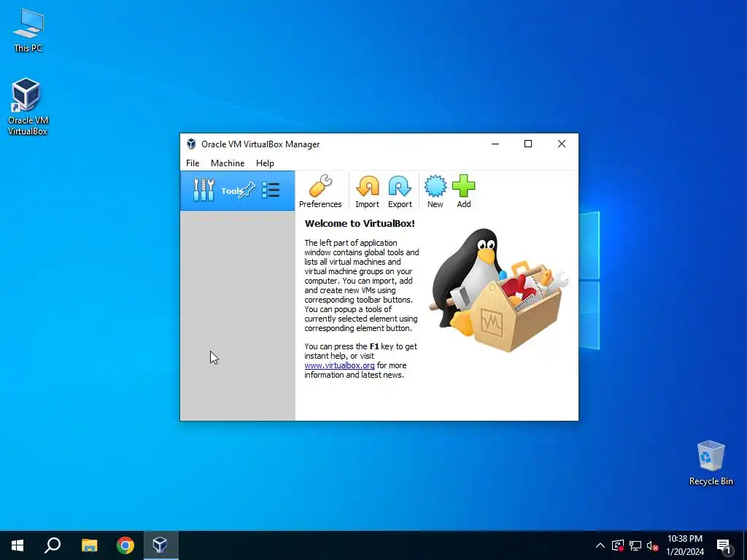
Task: Click the Export appliance toolbar icon
Action: tap(400, 192)
